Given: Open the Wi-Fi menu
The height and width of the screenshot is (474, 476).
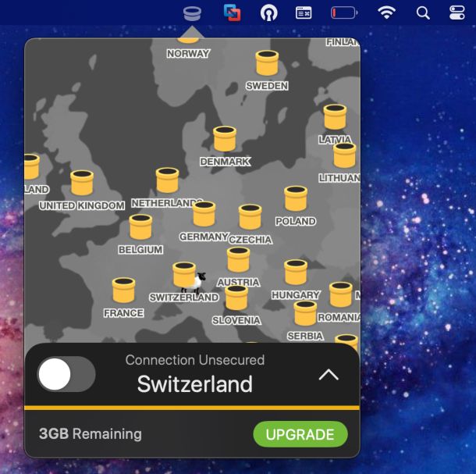Looking at the screenshot, I should click(386, 13).
